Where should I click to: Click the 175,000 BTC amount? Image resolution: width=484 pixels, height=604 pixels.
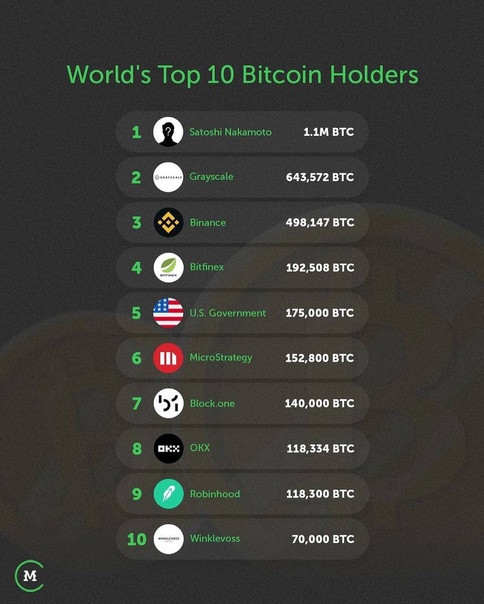[319, 313]
